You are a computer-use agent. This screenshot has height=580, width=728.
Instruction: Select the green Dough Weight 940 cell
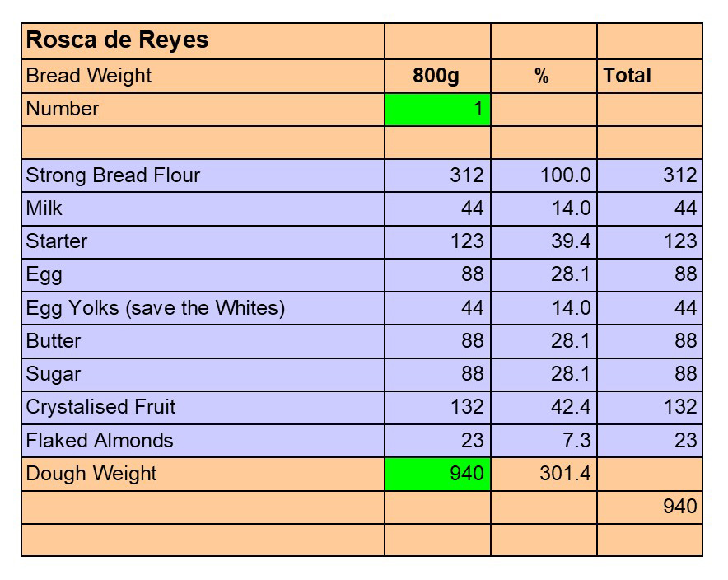pos(437,474)
